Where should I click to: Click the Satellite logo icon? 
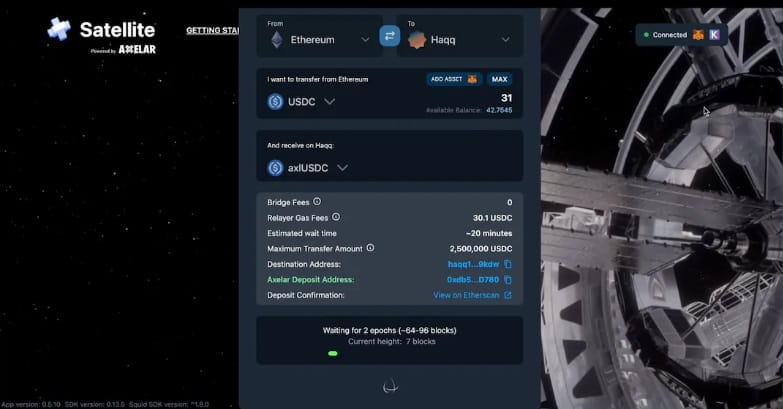point(59,29)
